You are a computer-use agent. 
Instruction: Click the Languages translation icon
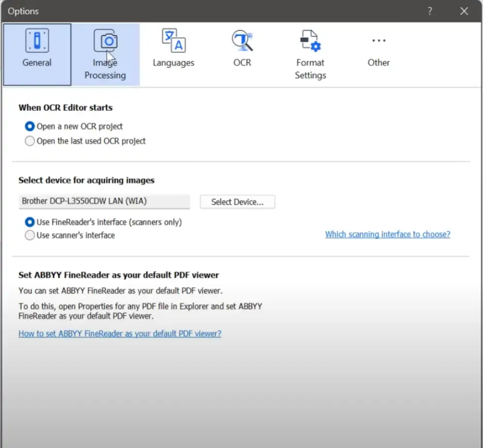point(173,41)
